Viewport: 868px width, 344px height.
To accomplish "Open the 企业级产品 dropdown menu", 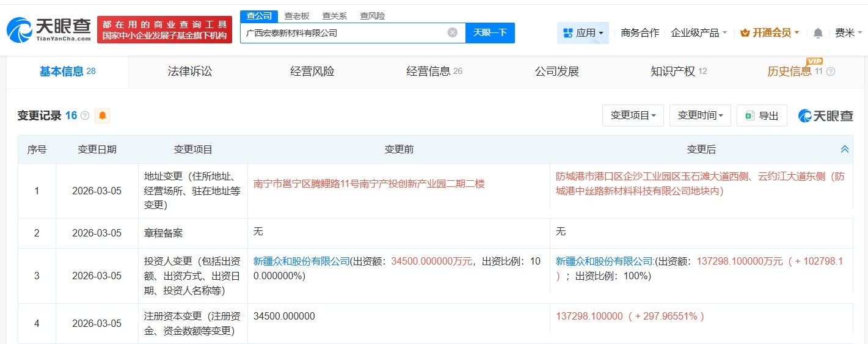I will (x=699, y=33).
